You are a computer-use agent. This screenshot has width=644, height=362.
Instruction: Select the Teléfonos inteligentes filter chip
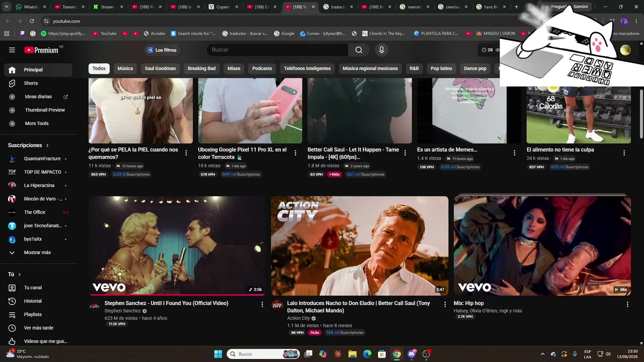pyautogui.click(x=307, y=68)
